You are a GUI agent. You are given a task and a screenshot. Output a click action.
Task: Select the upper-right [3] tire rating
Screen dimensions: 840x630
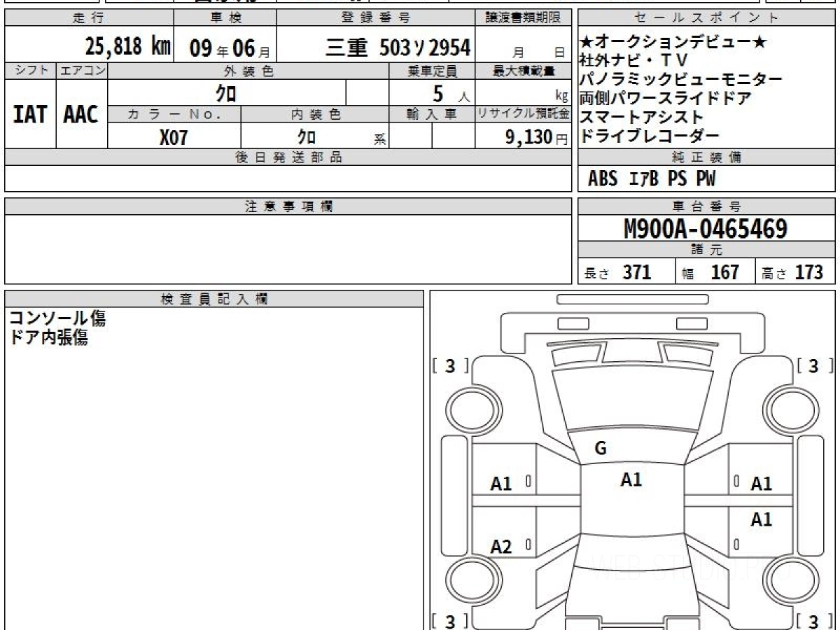coord(813,366)
